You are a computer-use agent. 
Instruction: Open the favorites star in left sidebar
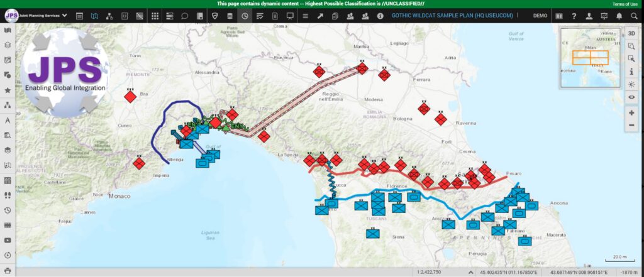(8, 90)
